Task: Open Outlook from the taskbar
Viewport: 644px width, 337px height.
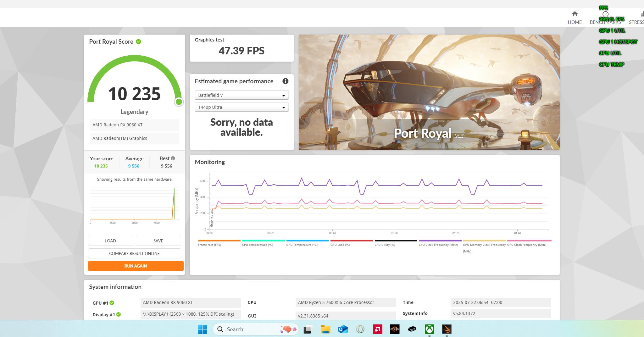Action: pos(343,329)
